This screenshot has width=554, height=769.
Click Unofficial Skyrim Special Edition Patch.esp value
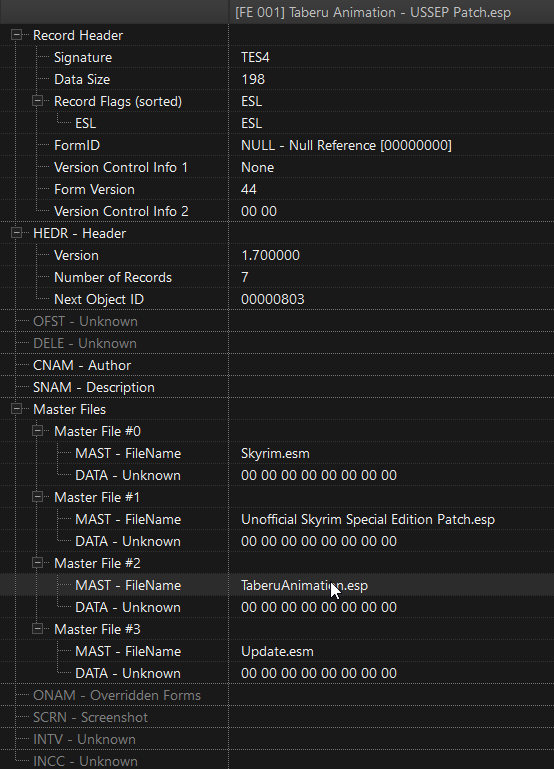point(368,519)
